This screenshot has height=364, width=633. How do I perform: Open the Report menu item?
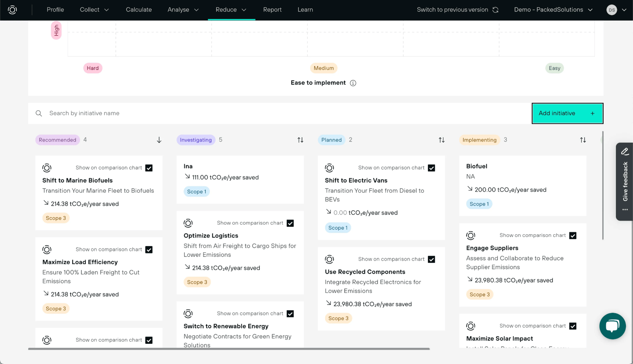click(272, 10)
